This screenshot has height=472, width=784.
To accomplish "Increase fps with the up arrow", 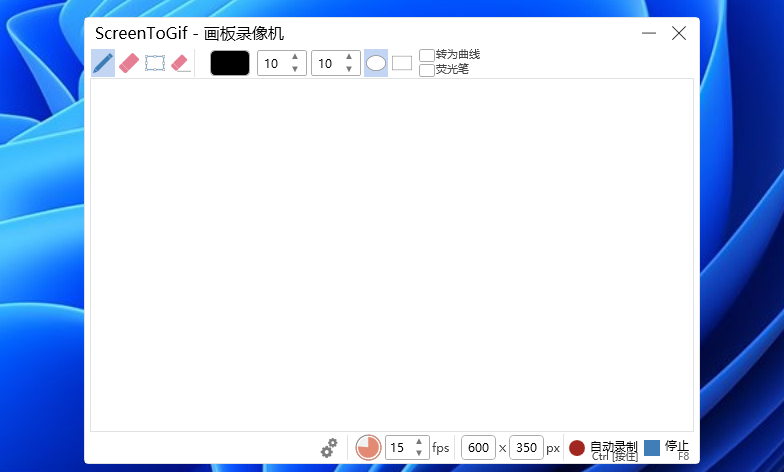I will click(419, 442).
